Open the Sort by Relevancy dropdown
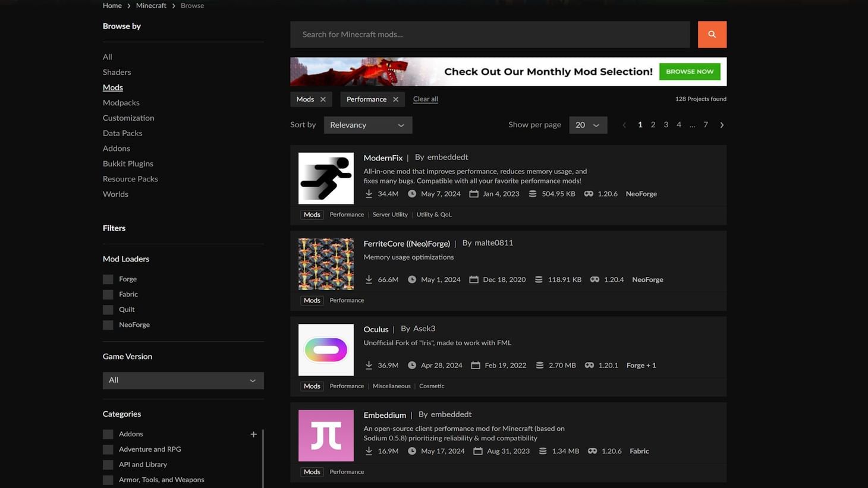Image resolution: width=868 pixels, height=488 pixels. pos(367,125)
